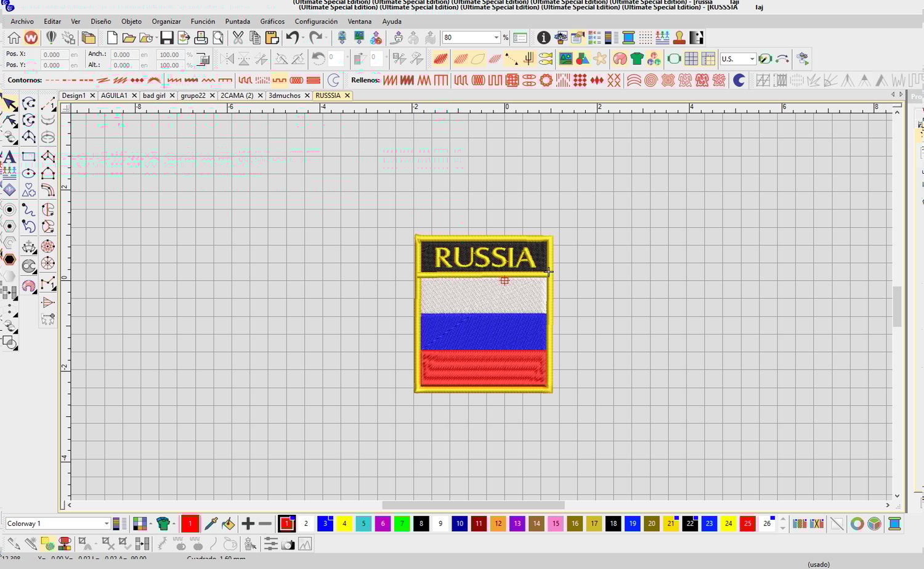Create a new blank design document

pyautogui.click(x=112, y=38)
